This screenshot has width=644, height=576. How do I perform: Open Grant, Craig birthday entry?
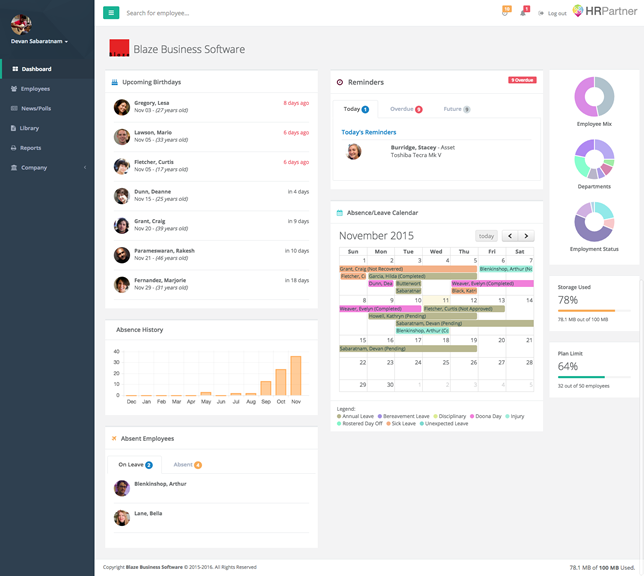(211, 226)
